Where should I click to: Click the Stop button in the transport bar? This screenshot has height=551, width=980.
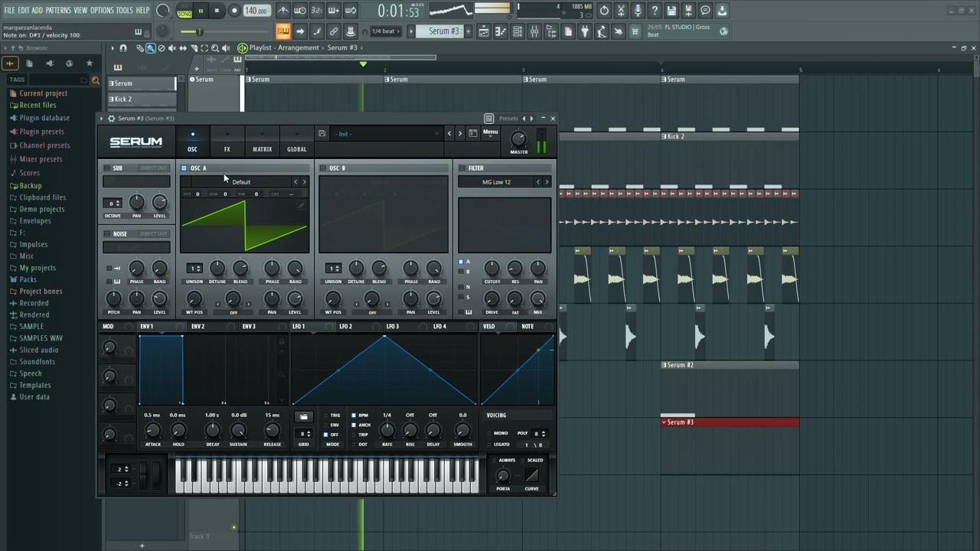pos(217,11)
